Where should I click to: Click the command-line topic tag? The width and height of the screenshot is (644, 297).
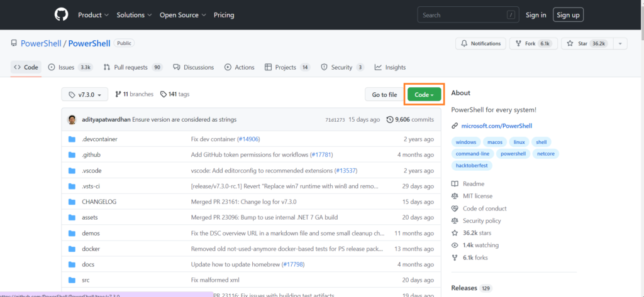[472, 154]
